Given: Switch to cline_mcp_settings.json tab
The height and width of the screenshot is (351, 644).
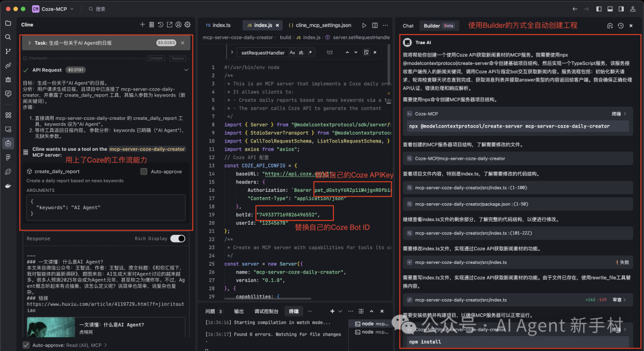Looking at the screenshot, I should (x=320, y=25).
